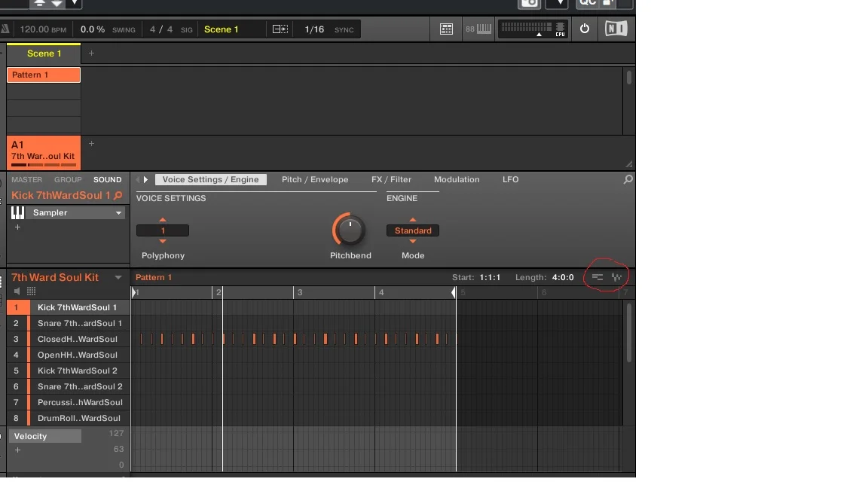Open the Voice Settings / Engine page
868x488 pixels.
pyautogui.click(x=210, y=179)
